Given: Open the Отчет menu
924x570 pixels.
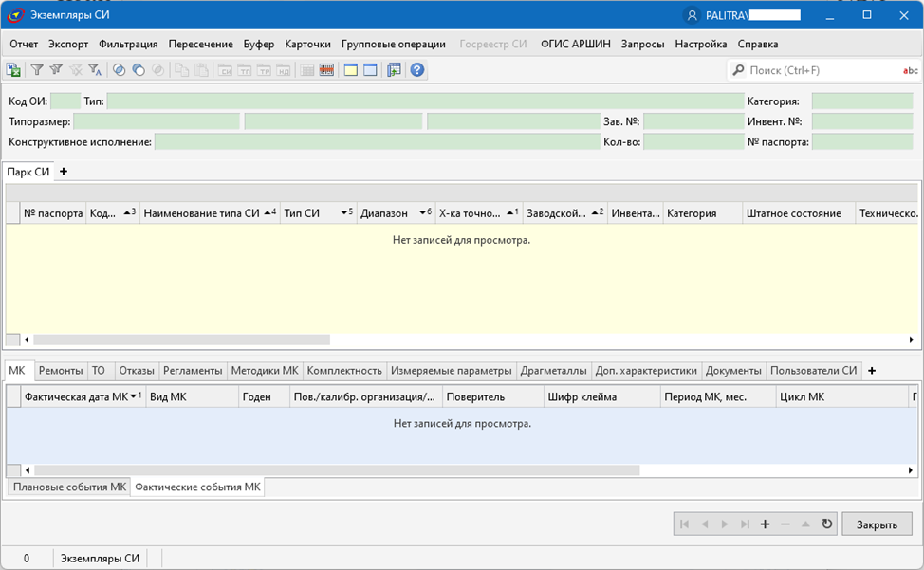Looking at the screenshot, I should click(x=24, y=45).
